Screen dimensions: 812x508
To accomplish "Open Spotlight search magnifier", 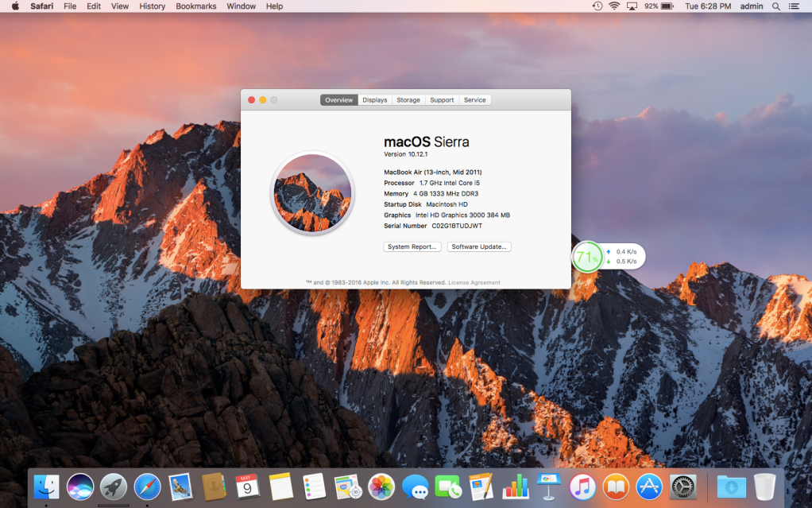I will [775, 6].
